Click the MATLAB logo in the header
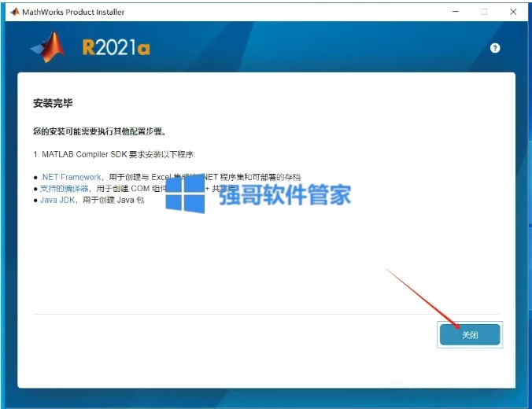 48,47
